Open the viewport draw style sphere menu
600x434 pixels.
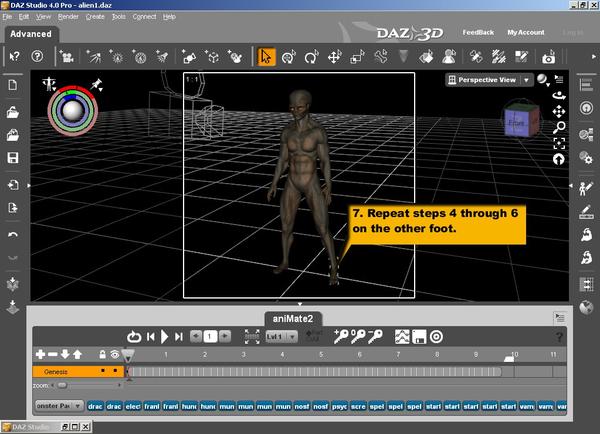[x=543, y=80]
